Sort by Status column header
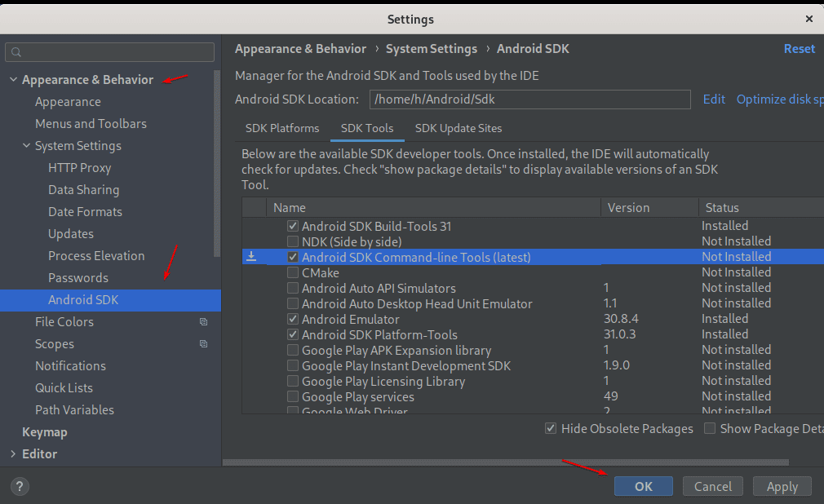The image size is (824, 504). point(761,208)
